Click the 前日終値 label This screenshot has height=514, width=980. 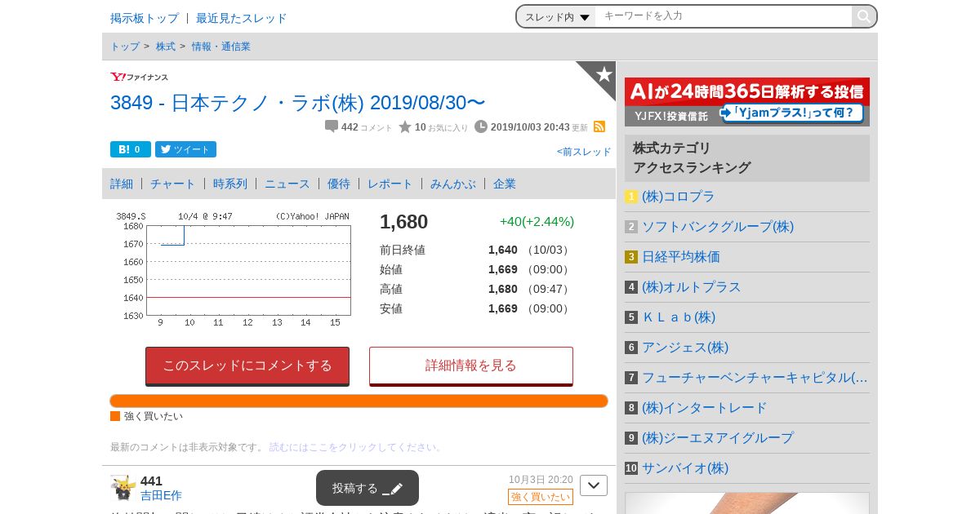403,250
